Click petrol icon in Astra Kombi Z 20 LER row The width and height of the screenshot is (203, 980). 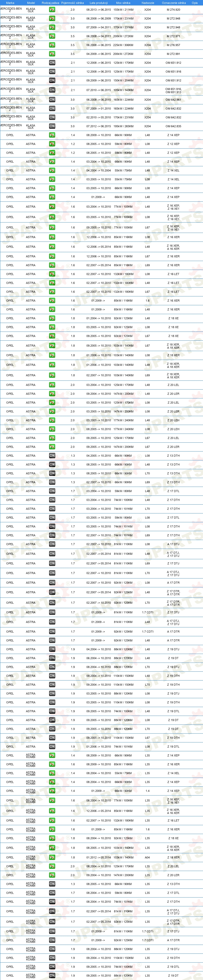[x=52, y=875]
